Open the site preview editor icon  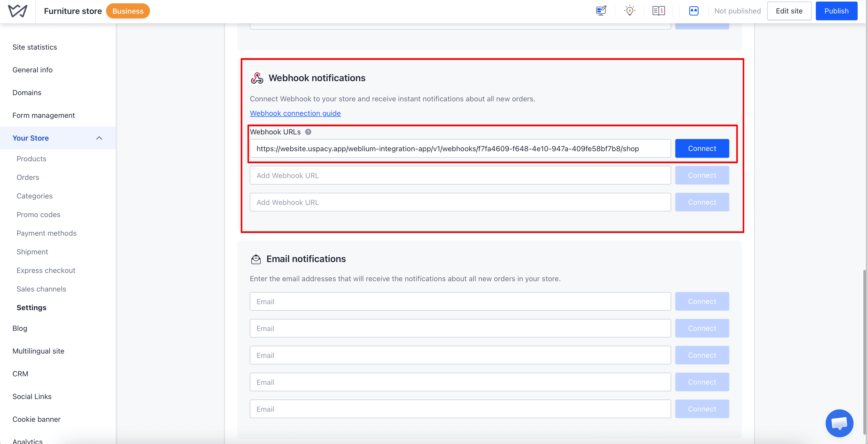pos(601,11)
